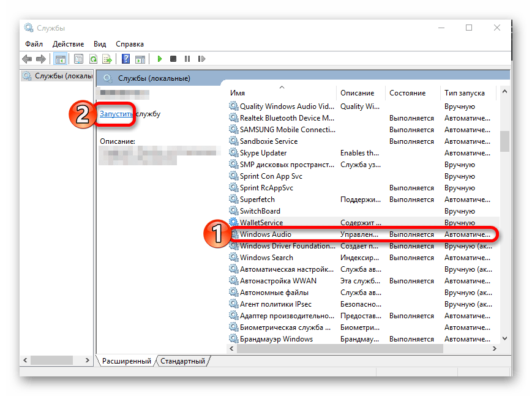This screenshot has width=532, height=396.
Task: Click the Запустить service link
Action: click(116, 114)
